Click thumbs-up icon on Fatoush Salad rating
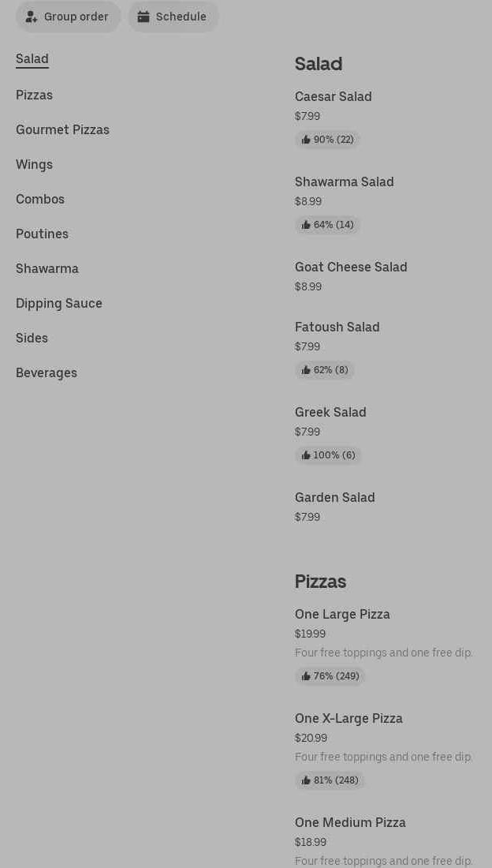 click(306, 370)
